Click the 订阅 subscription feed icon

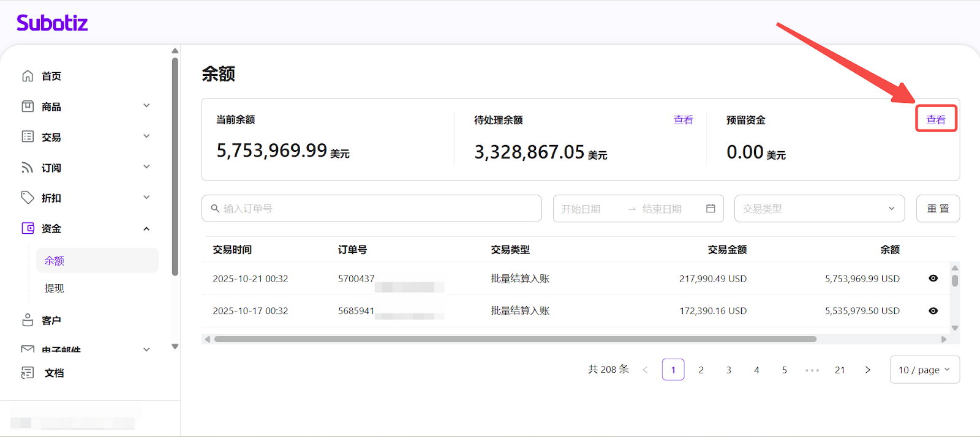point(28,168)
